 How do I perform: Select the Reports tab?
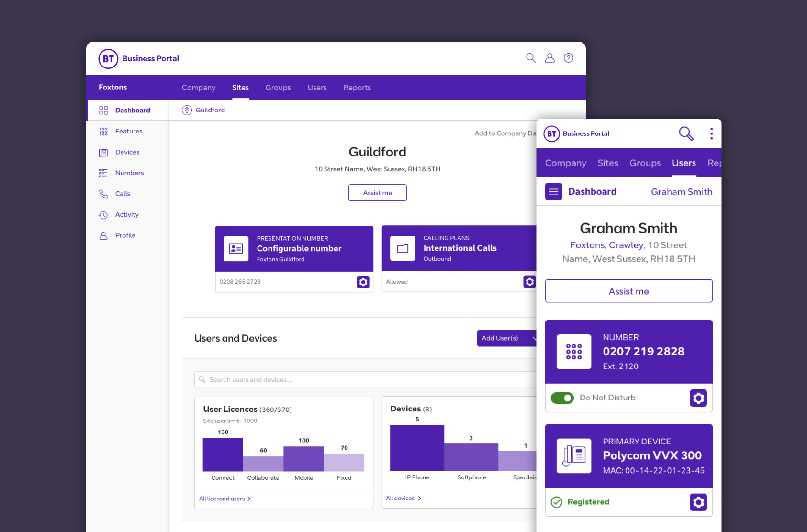357,88
